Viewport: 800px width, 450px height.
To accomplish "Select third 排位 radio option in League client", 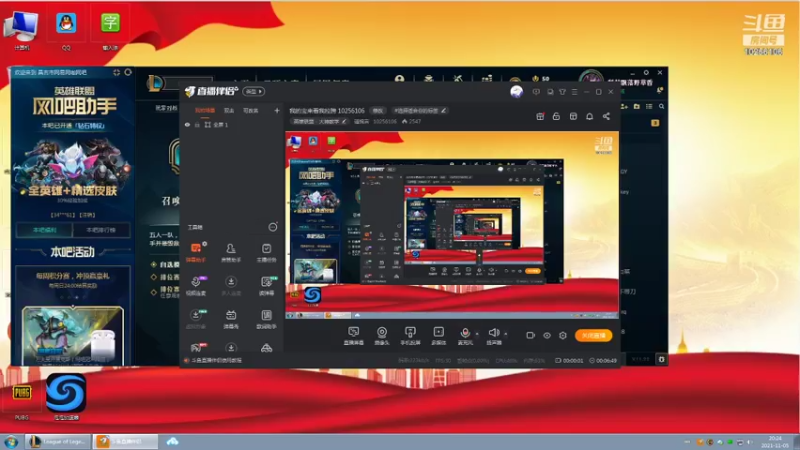I will click(x=154, y=292).
